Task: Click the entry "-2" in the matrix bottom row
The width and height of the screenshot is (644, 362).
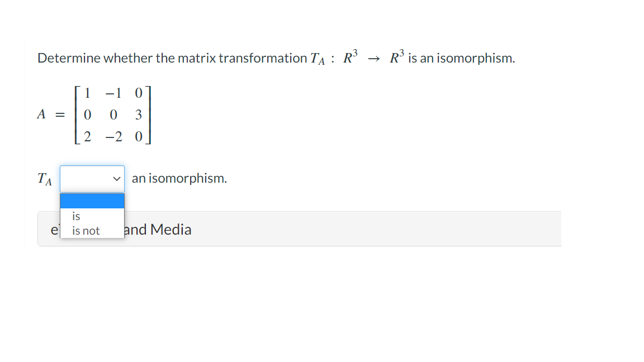Action: pos(114,137)
